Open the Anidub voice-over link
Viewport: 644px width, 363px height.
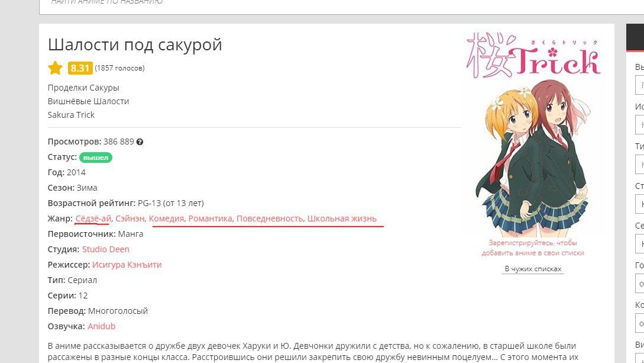click(x=102, y=326)
